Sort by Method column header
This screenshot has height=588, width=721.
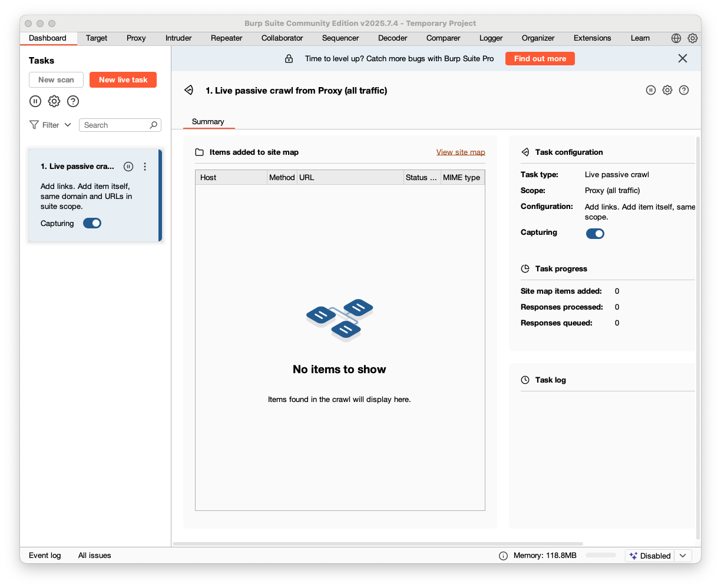tap(282, 177)
